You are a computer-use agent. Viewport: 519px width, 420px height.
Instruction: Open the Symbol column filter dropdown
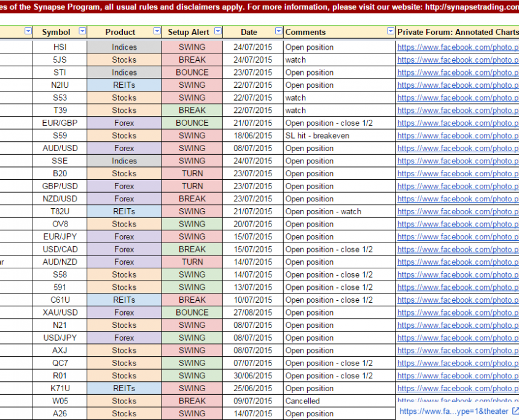point(82,31)
